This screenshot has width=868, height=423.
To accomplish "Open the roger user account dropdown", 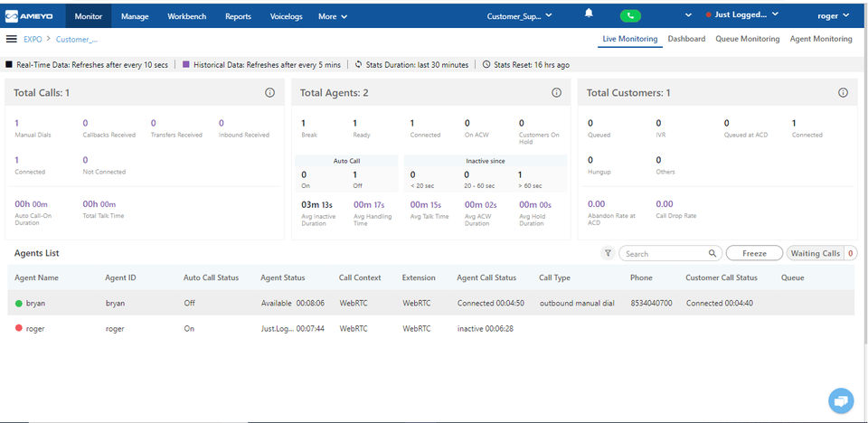I will point(832,16).
